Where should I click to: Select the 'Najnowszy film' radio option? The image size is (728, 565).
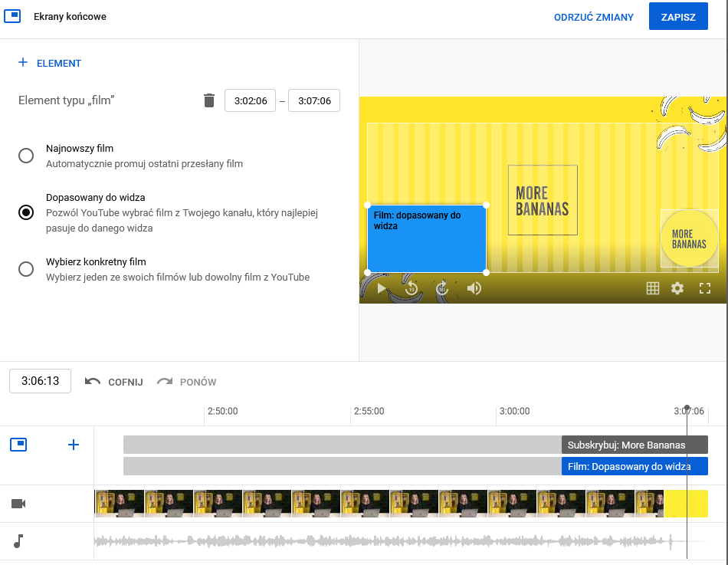click(x=26, y=156)
